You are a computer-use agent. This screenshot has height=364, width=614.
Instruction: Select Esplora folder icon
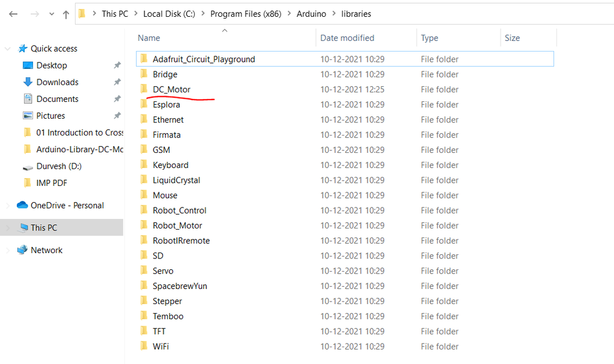point(144,104)
